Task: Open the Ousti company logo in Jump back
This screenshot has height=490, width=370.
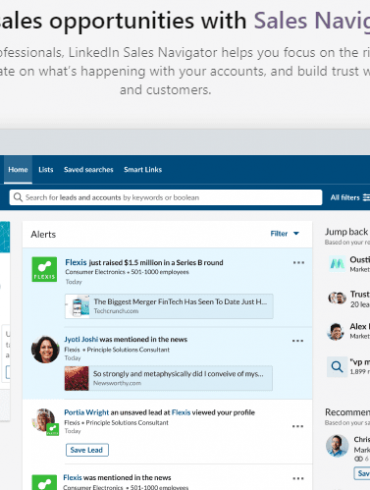Action: (x=337, y=264)
